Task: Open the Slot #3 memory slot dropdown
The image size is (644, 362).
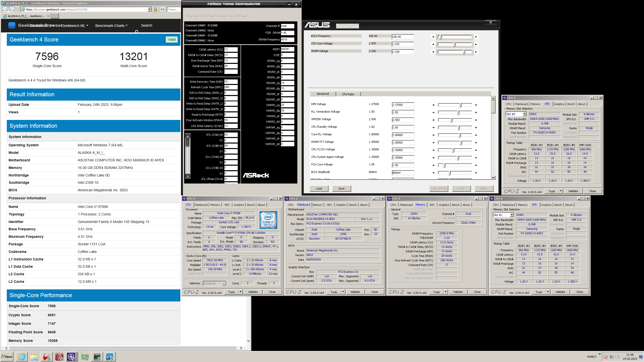Action: [525, 114]
